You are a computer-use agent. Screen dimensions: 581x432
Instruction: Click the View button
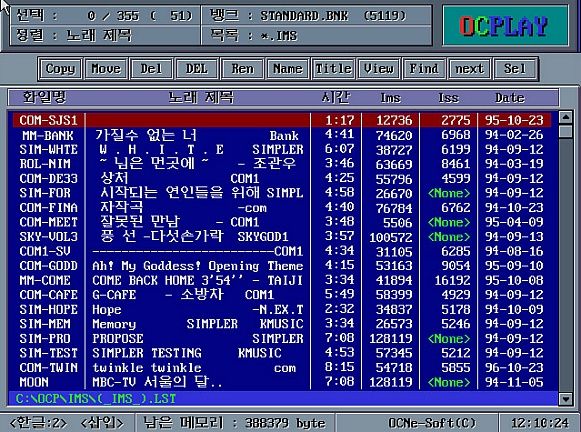[379, 69]
